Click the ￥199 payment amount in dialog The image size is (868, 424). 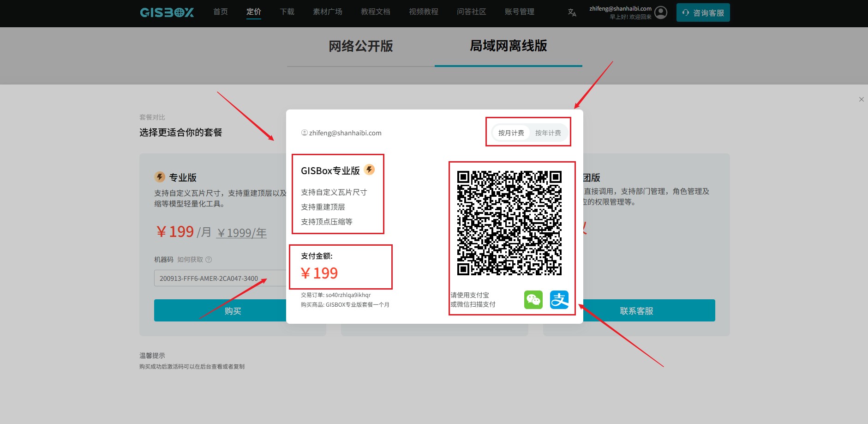pos(319,273)
